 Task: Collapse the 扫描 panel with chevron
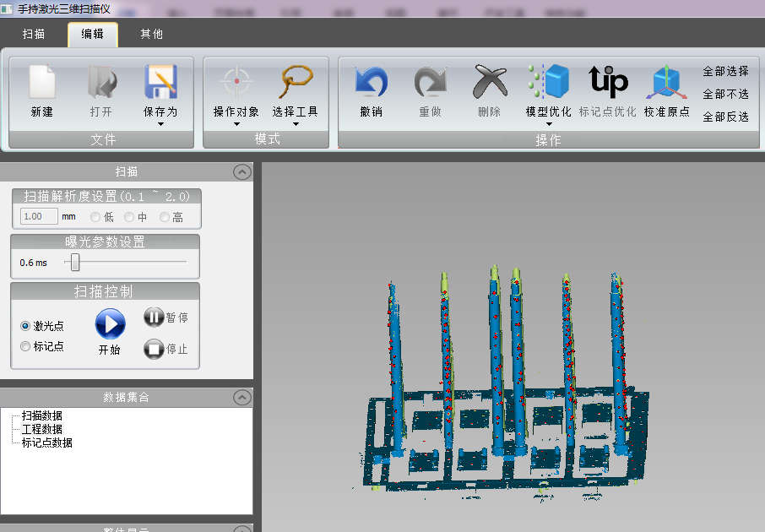[241, 171]
